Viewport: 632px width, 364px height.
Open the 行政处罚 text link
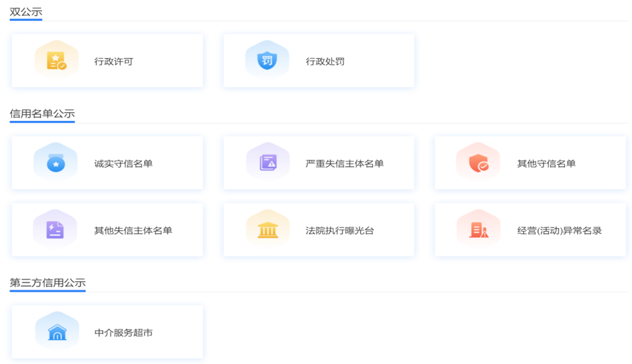click(x=325, y=61)
